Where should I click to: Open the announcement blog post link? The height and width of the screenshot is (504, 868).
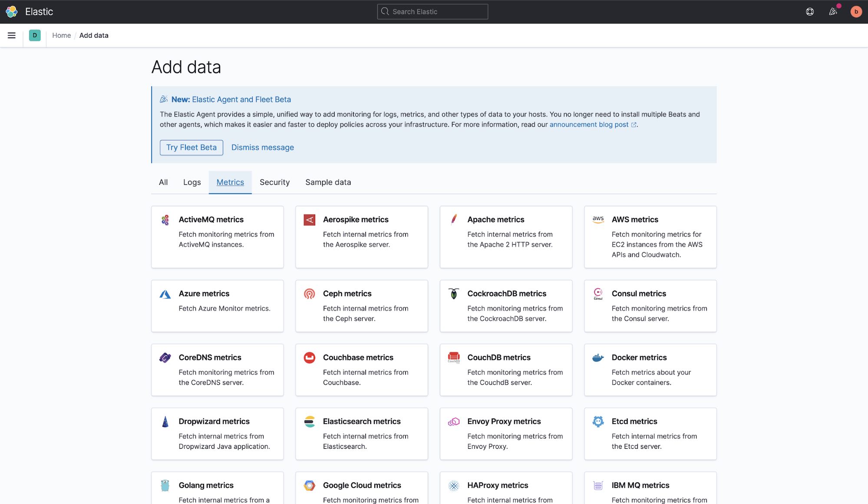point(589,125)
